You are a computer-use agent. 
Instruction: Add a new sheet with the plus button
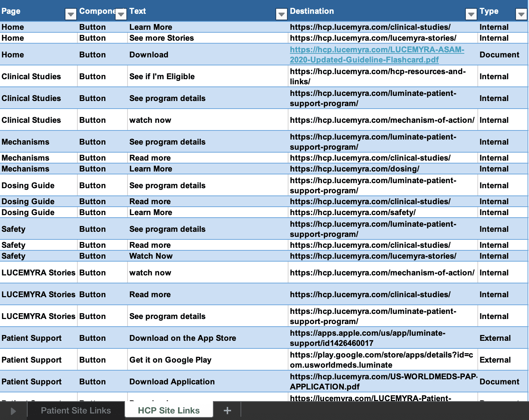[x=227, y=411]
